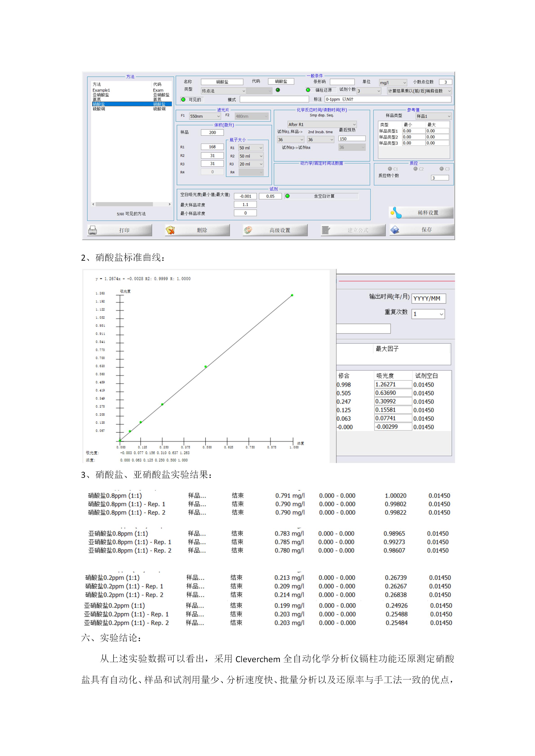Open the R3 20 ml bottle size dropdown
Image resolution: width=535 pixels, height=756 pixels.
click(251, 164)
